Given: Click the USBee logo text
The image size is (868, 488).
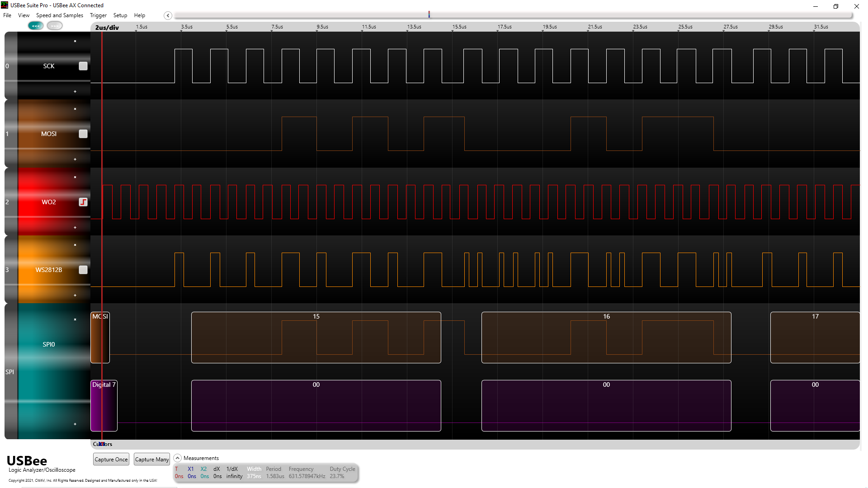Looking at the screenshot, I should tap(27, 461).
